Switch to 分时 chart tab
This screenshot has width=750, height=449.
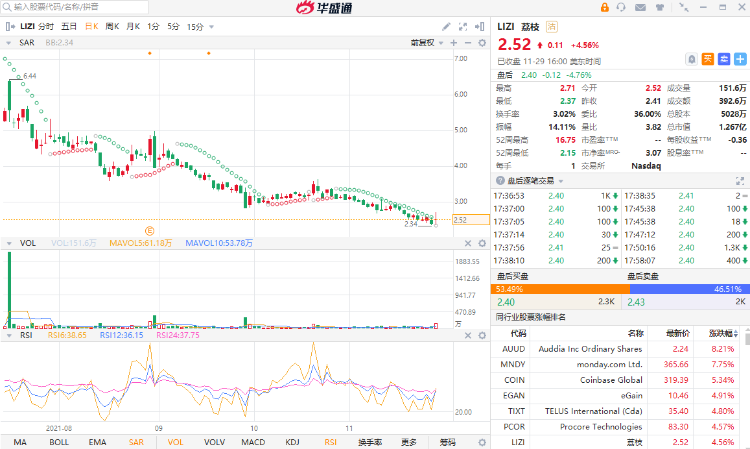[46, 27]
